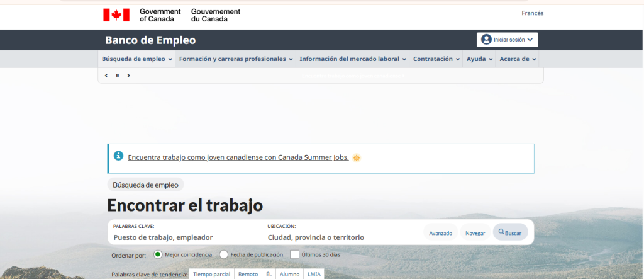Click the Banco de Empleo site title
Image resolution: width=644 pixels, height=279 pixels.
[x=150, y=40]
